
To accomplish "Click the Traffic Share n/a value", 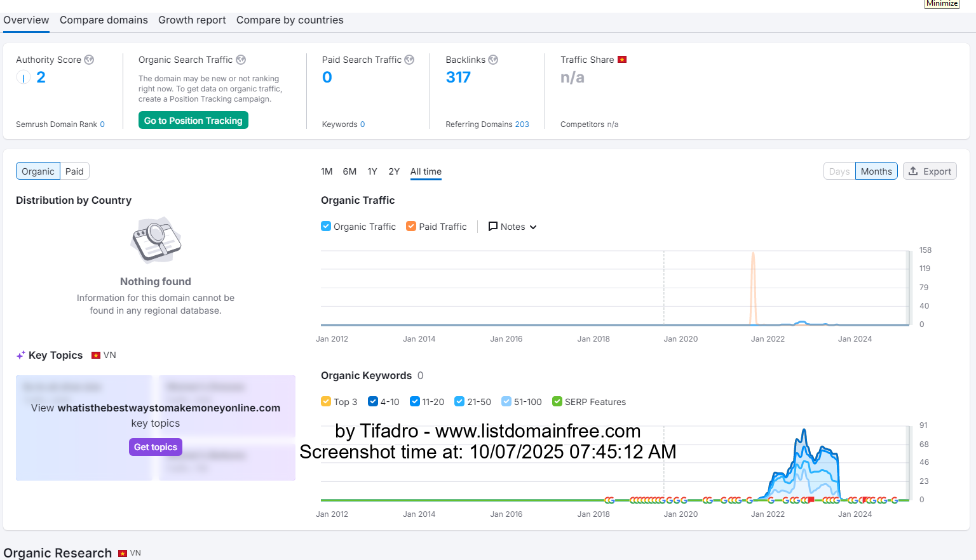I will [573, 77].
